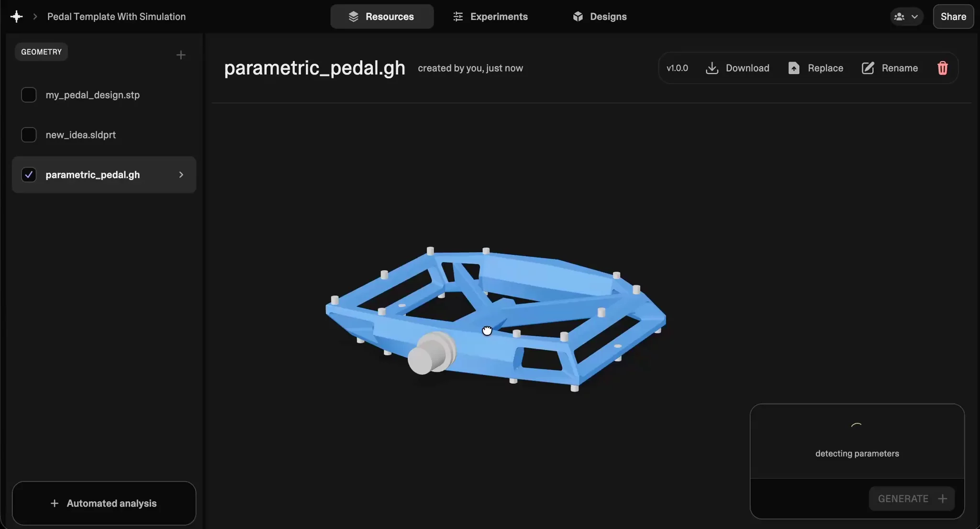The width and height of the screenshot is (980, 529).
Task: Switch to the Designs tab
Action: 600,16
